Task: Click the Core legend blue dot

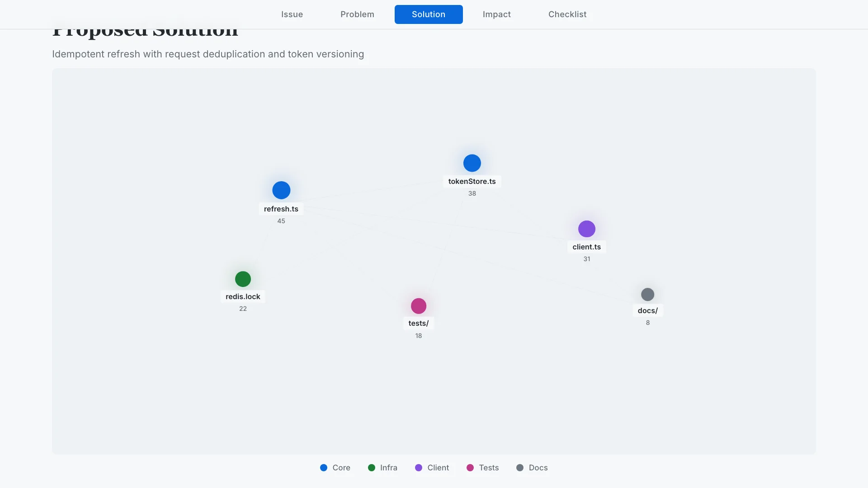Action: click(x=324, y=468)
